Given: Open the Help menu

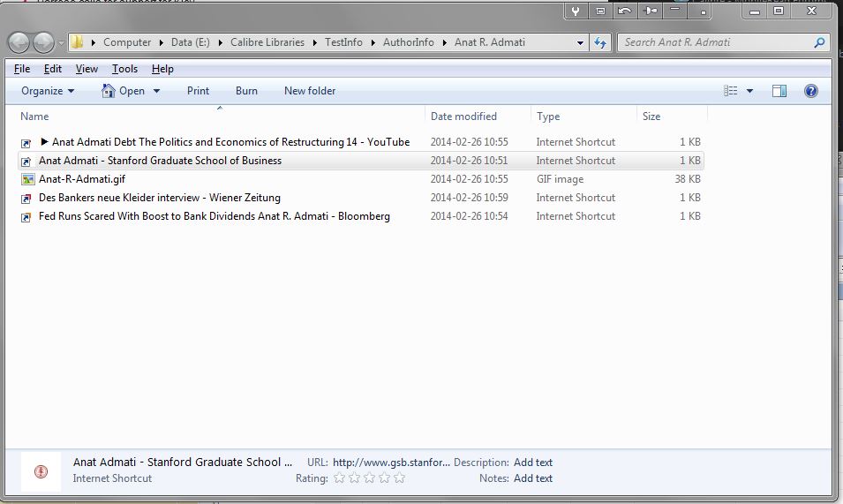Looking at the screenshot, I should point(162,69).
